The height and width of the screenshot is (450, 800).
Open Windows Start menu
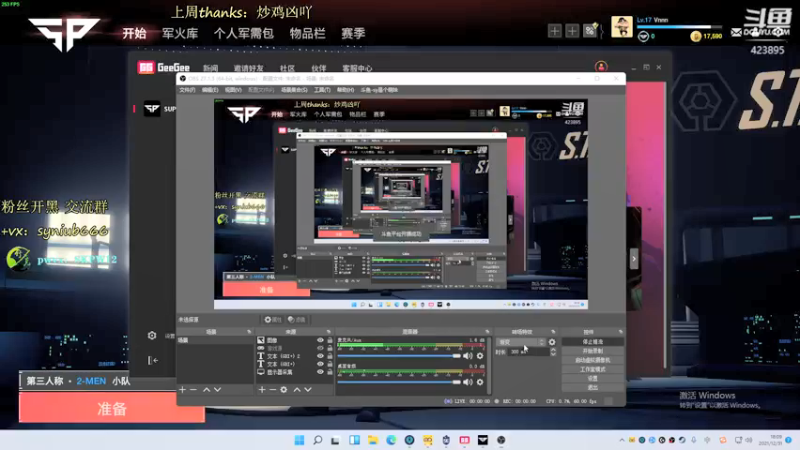click(x=299, y=440)
